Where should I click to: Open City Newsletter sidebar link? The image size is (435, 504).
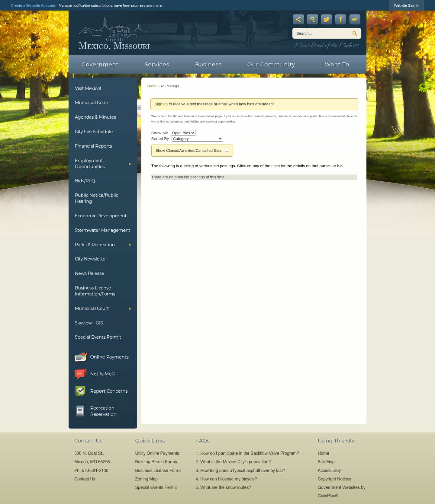pos(91,259)
